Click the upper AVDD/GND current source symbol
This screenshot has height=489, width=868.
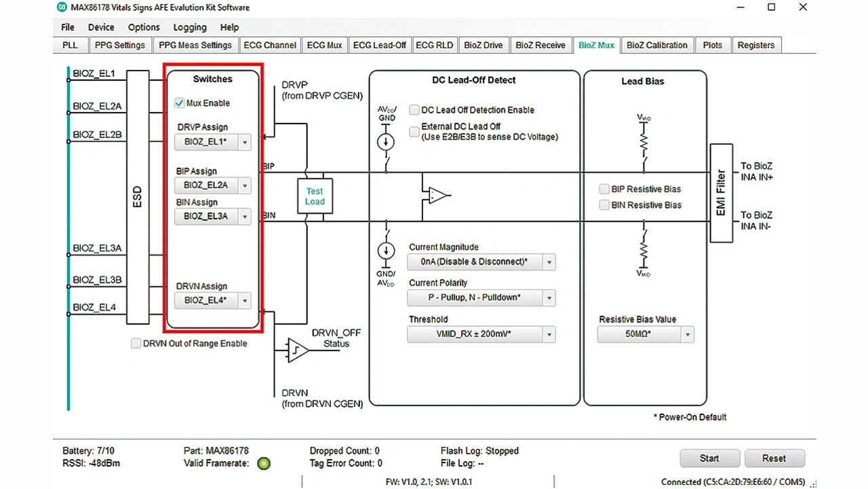[x=386, y=142]
